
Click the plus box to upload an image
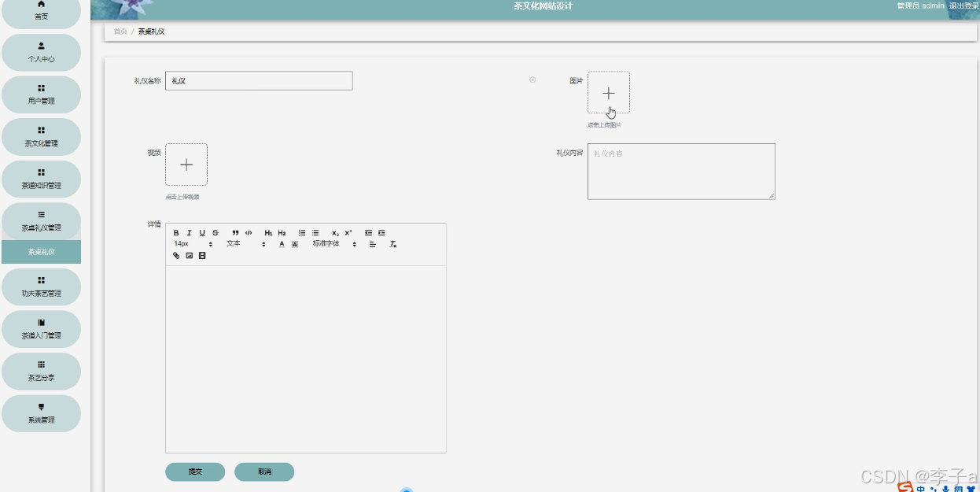coord(608,93)
